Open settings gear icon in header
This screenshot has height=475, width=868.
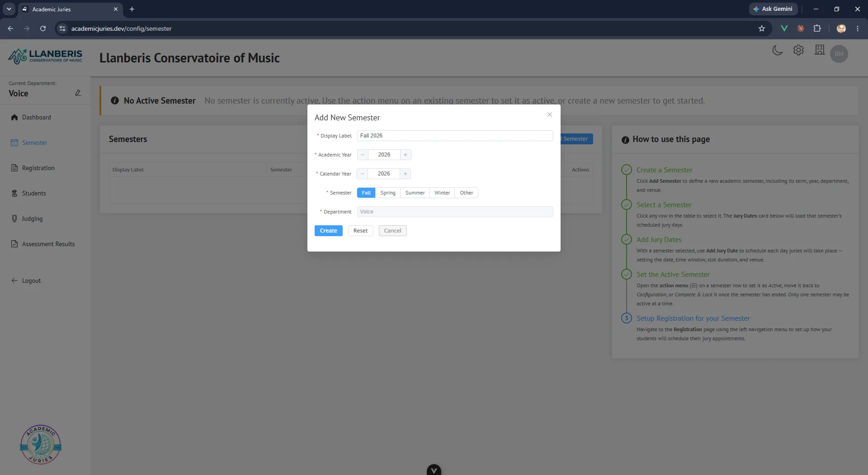[798, 50]
